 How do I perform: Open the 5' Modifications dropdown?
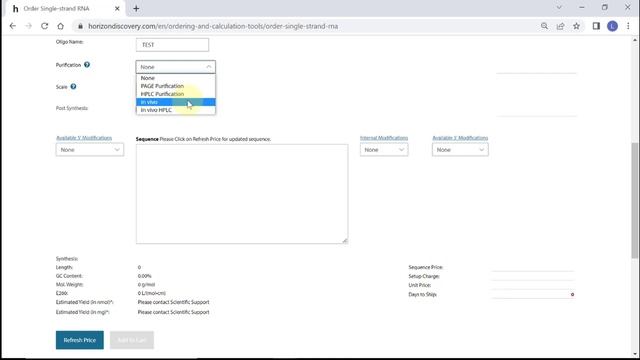(x=90, y=150)
